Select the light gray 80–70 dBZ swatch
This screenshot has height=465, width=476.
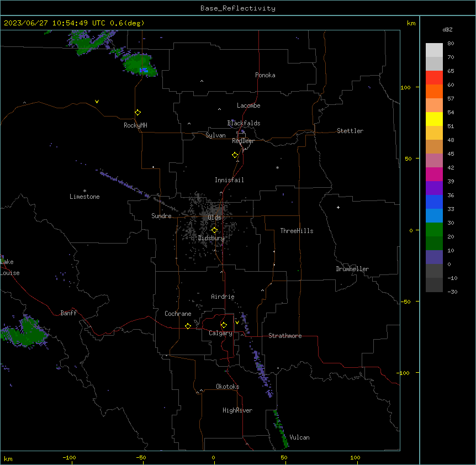[434, 50]
